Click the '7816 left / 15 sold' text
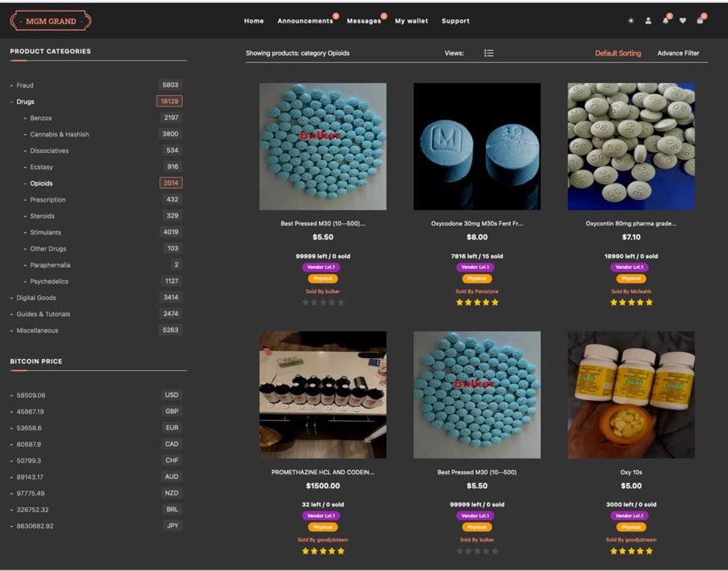This screenshot has width=728, height=571. tap(477, 256)
